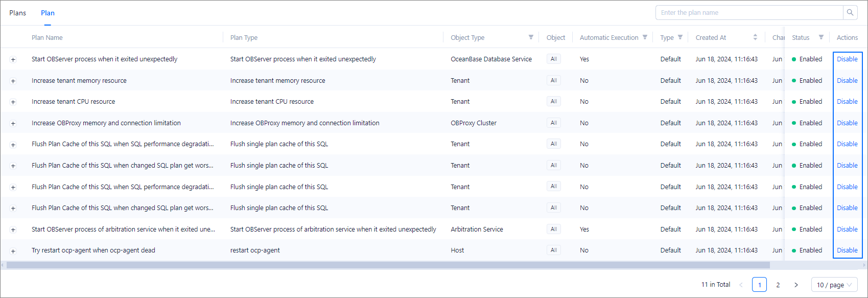This screenshot has width=868, height=298.
Task: Expand the Start OBServer process row
Action: (x=13, y=60)
